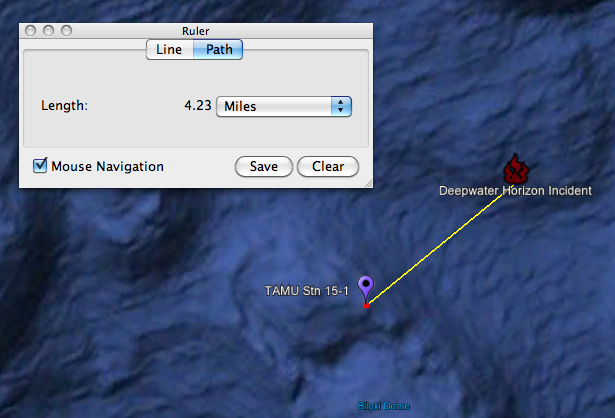Save the measured path
This screenshot has width=615, height=418.
(264, 166)
